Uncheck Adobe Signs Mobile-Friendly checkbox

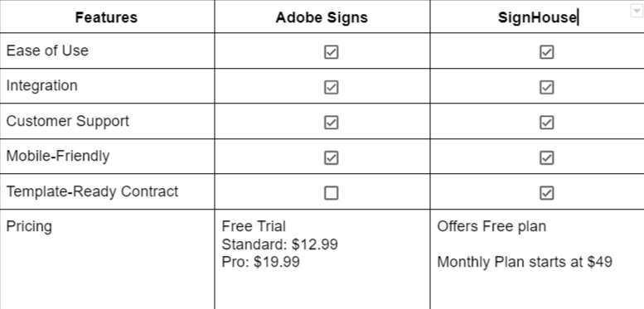pos(331,158)
